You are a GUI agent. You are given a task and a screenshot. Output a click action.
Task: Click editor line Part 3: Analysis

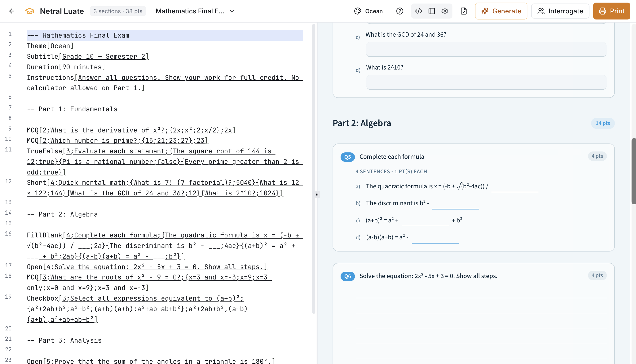point(64,340)
